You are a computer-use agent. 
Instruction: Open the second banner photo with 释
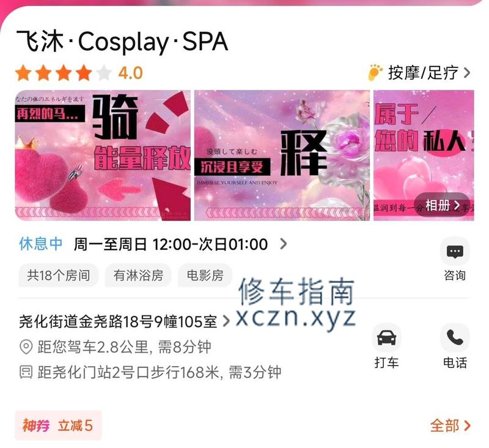pos(282,155)
